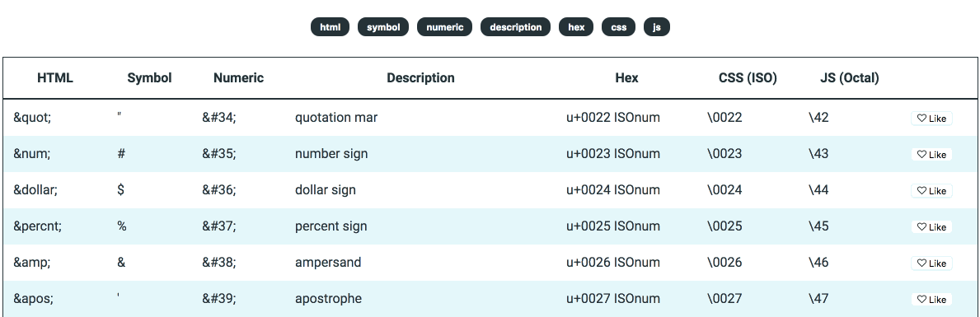Click the u+0022 ISOnum hex value
This screenshot has height=317, width=980.
click(613, 117)
